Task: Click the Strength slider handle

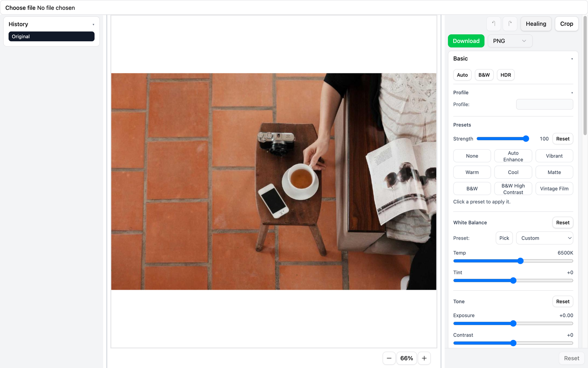Action: click(x=526, y=139)
